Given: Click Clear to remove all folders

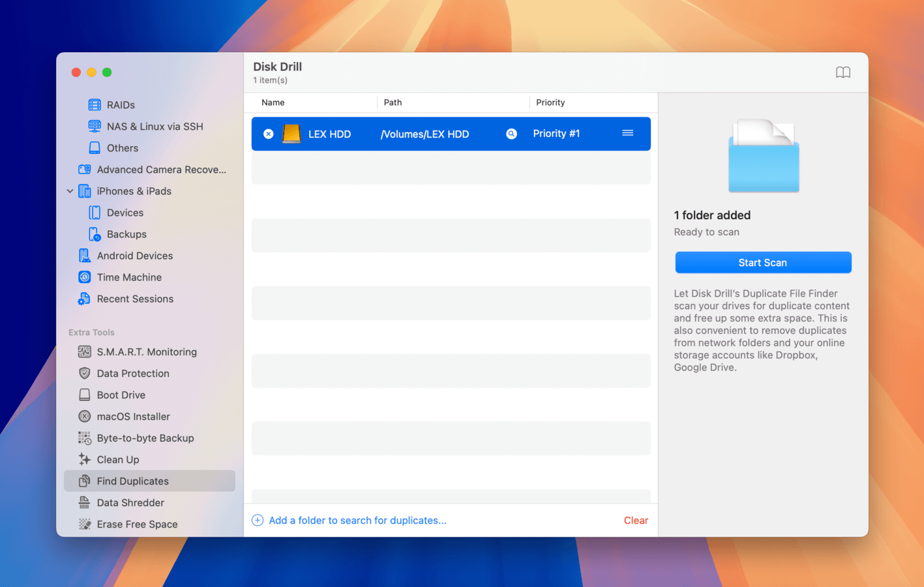Looking at the screenshot, I should coord(636,520).
